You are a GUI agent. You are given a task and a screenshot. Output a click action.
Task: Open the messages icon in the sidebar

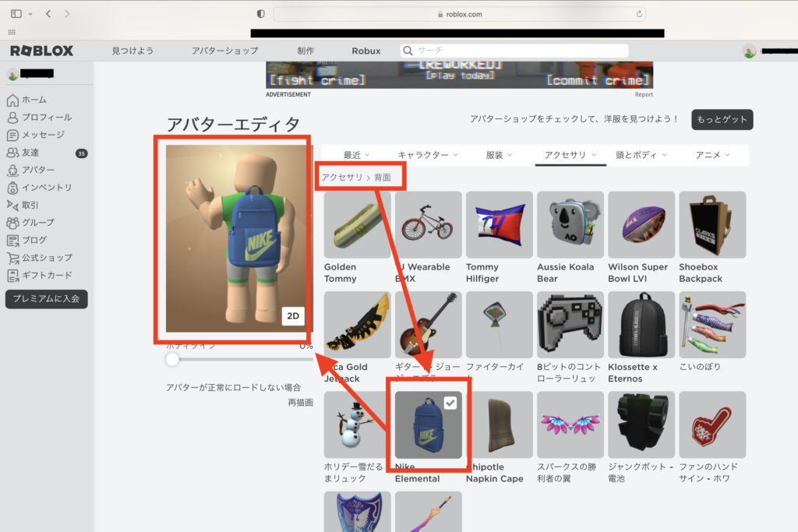[12, 136]
